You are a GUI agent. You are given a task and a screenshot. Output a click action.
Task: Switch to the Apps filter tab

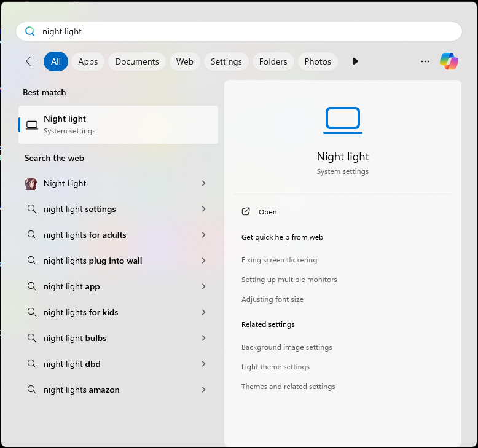pyautogui.click(x=88, y=61)
